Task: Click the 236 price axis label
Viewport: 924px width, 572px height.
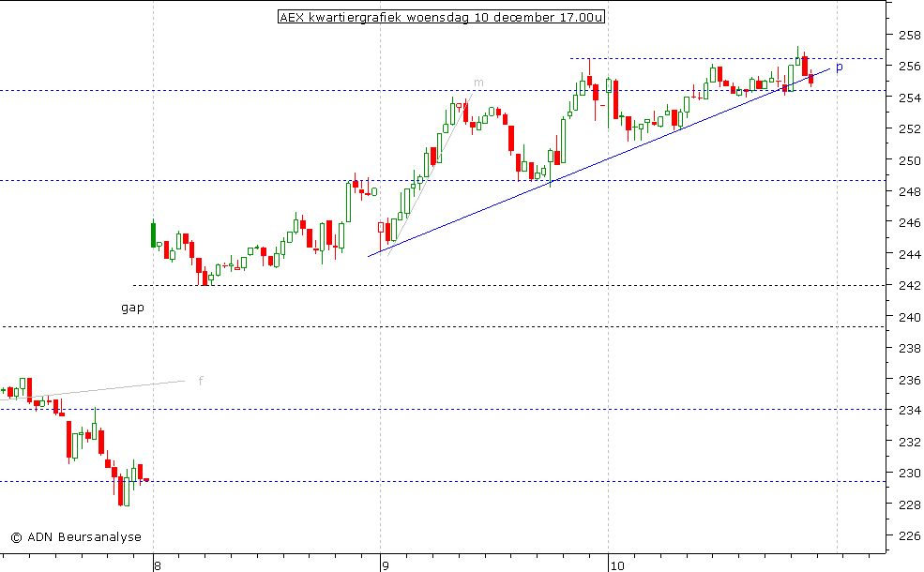Action: click(x=909, y=380)
